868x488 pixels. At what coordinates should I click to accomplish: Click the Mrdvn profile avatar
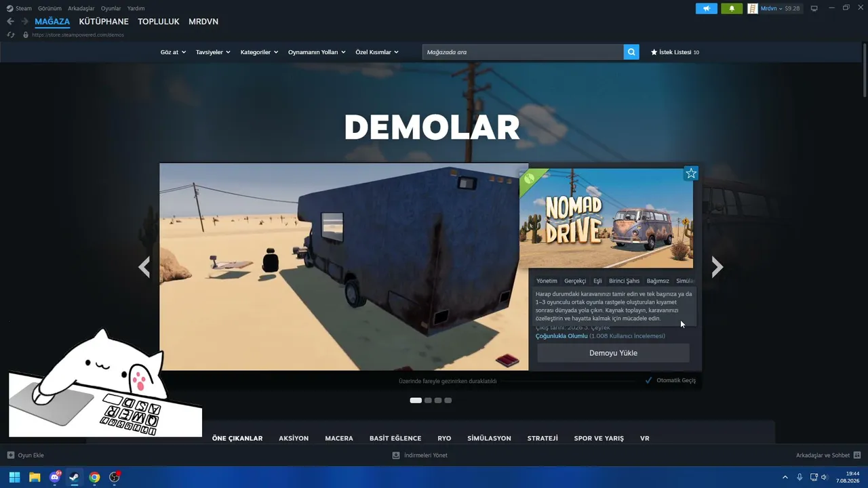(x=753, y=8)
